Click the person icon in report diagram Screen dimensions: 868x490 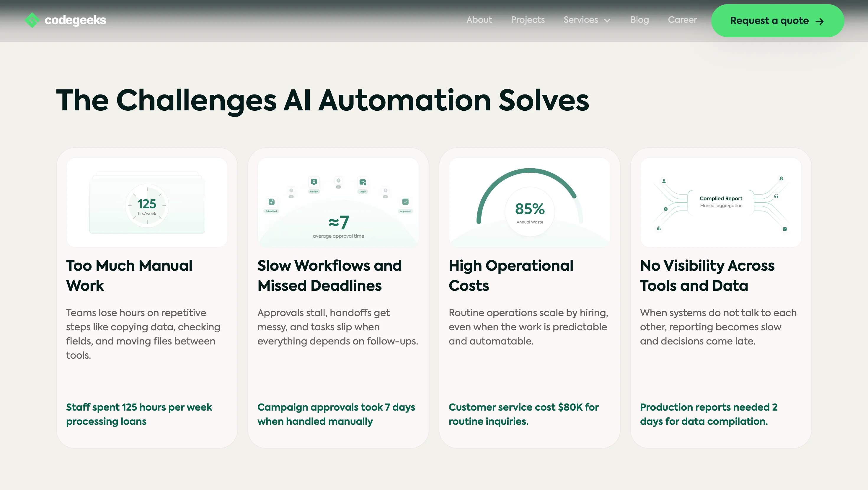point(664,181)
